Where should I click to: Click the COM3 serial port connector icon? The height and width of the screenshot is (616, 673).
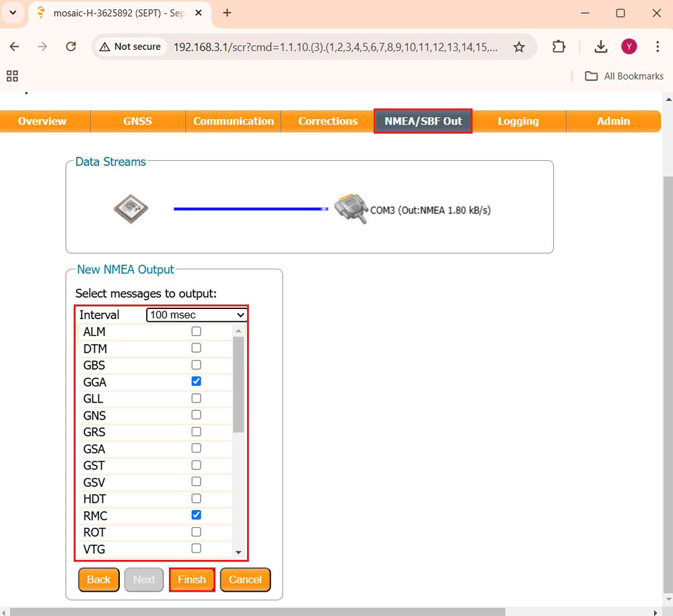[x=351, y=209]
